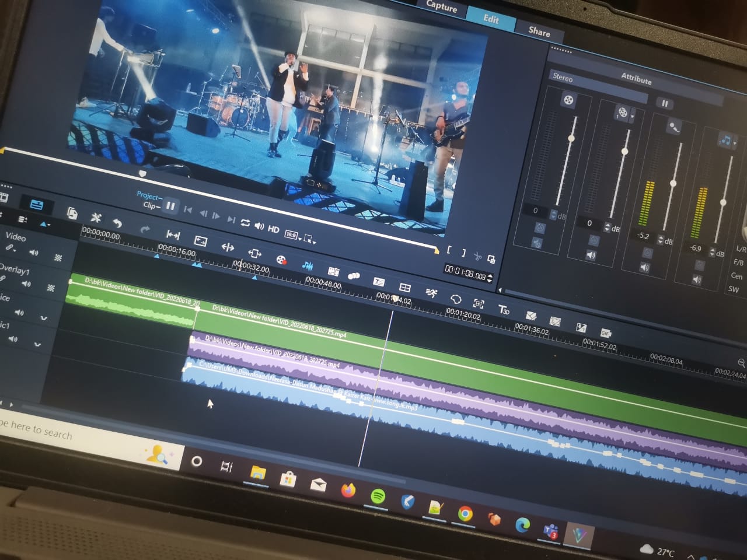Click the Split Clip scissors icon
This screenshot has height=560, width=747.
(477, 256)
